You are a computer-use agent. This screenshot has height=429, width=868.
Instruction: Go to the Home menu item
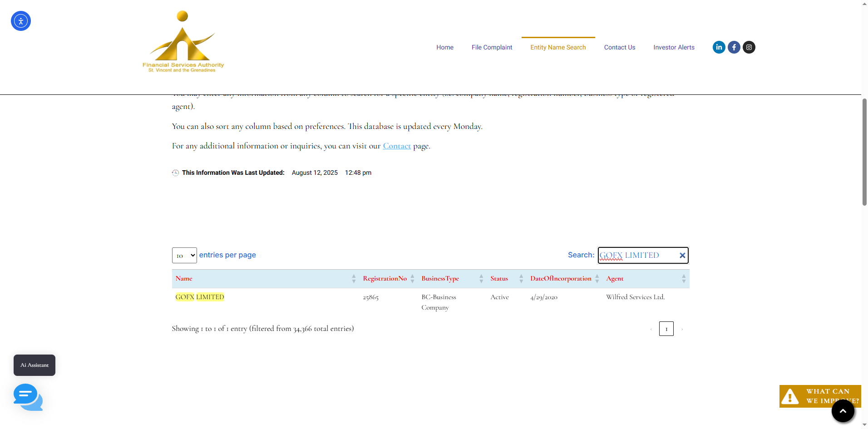click(x=445, y=47)
